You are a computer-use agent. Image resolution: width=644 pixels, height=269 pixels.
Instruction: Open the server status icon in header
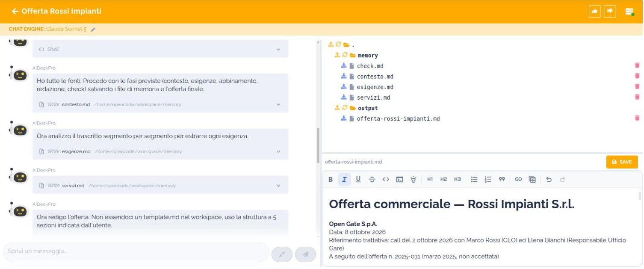(629, 12)
